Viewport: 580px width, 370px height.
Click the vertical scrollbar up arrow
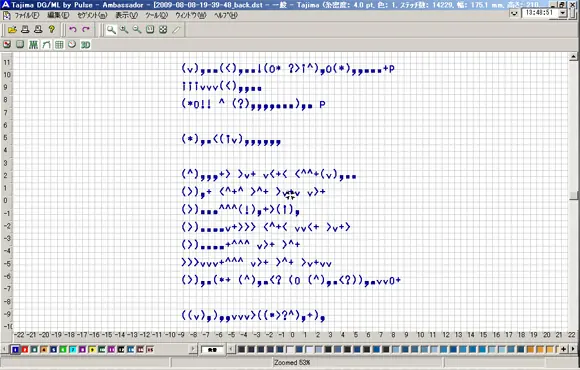[573, 57]
